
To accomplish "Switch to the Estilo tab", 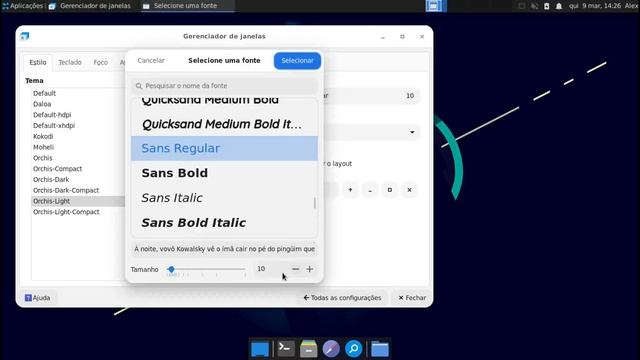I will tap(38, 62).
